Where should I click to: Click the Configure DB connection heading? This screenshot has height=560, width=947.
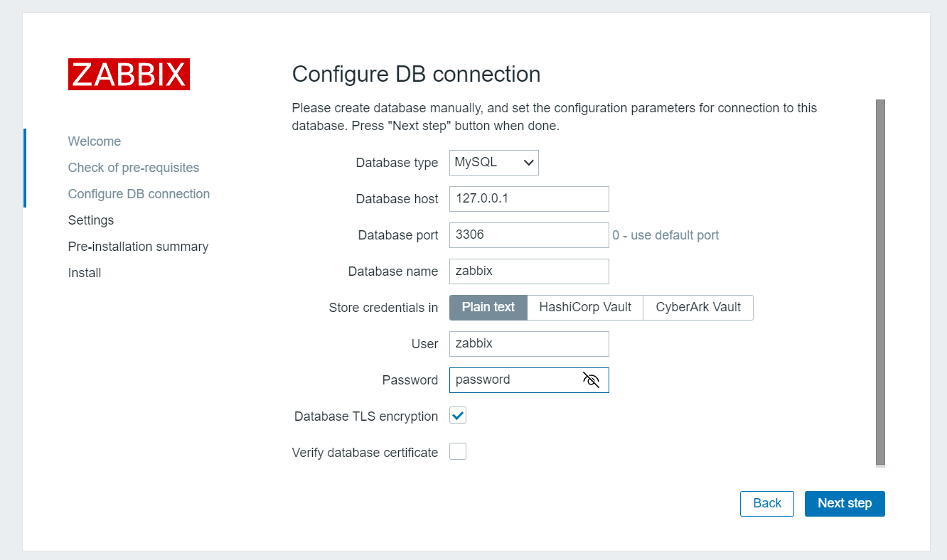click(417, 75)
